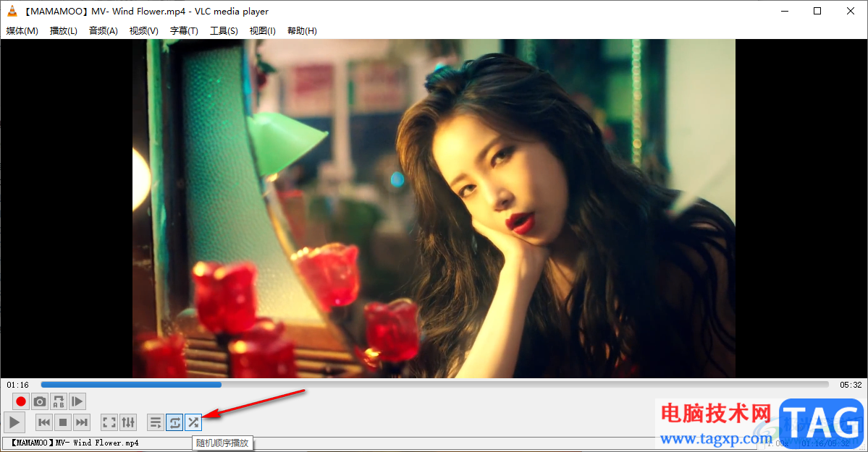Skip to next media track
The image size is (868, 452).
(82, 422)
